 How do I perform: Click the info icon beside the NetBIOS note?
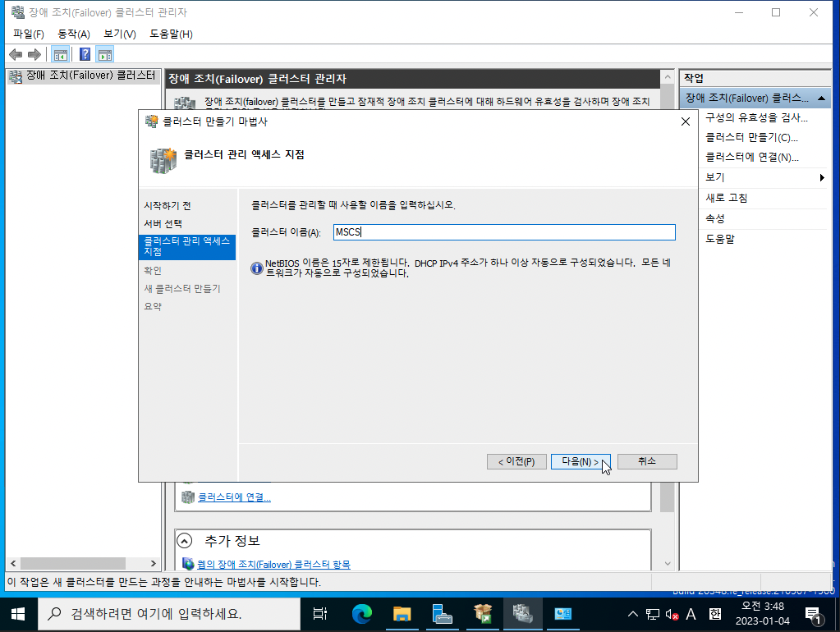click(x=257, y=268)
